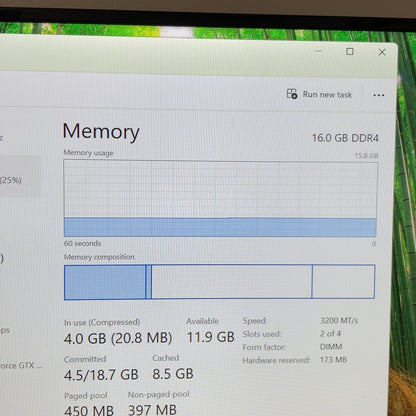Click the Run new task label
Screen dimensions: 416x416
coord(327,95)
